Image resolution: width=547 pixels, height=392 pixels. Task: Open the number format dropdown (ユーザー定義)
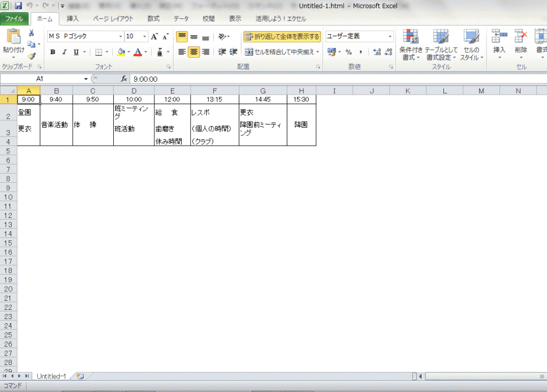[390, 37]
